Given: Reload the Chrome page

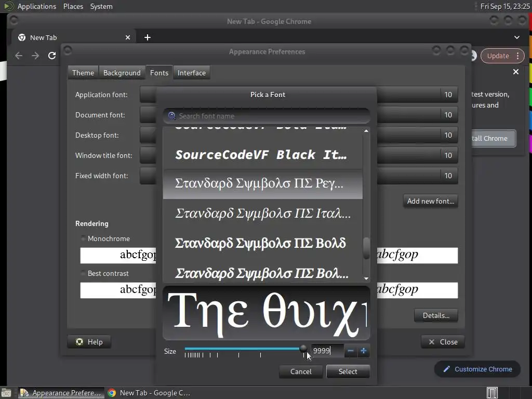Looking at the screenshot, I should pos(52,56).
